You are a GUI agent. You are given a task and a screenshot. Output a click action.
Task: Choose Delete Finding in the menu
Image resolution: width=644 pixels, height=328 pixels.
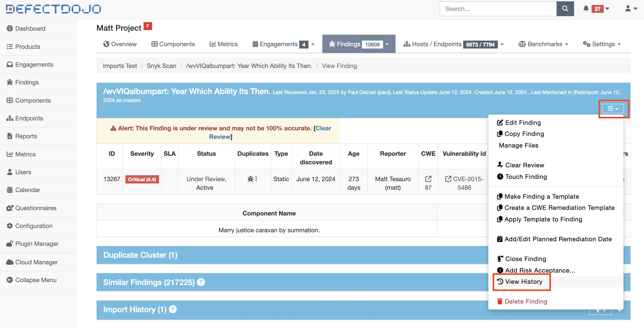526,302
